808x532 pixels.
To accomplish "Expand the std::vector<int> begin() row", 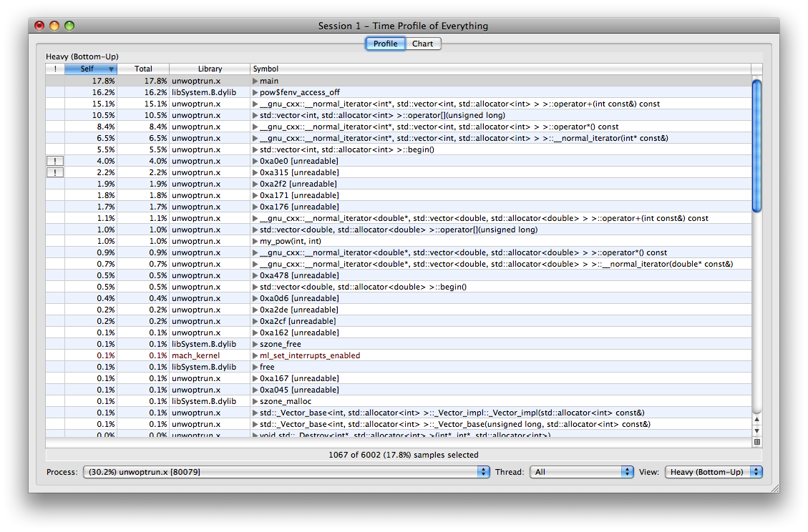I will click(x=255, y=150).
